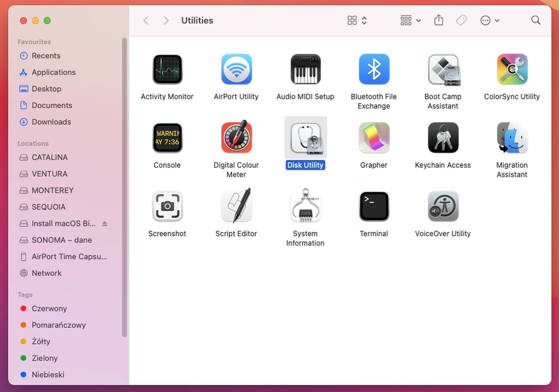Click the sidebar vertical scrollbar
This screenshot has height=392, width=559.
(x=124, y=187)
